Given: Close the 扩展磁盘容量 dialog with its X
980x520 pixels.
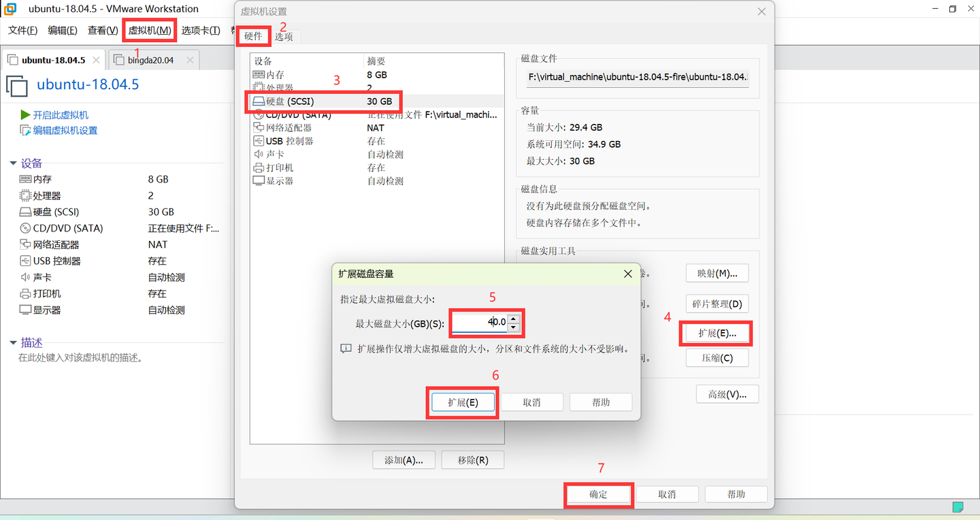Looking at the screenshot, I should coord(627,274).
